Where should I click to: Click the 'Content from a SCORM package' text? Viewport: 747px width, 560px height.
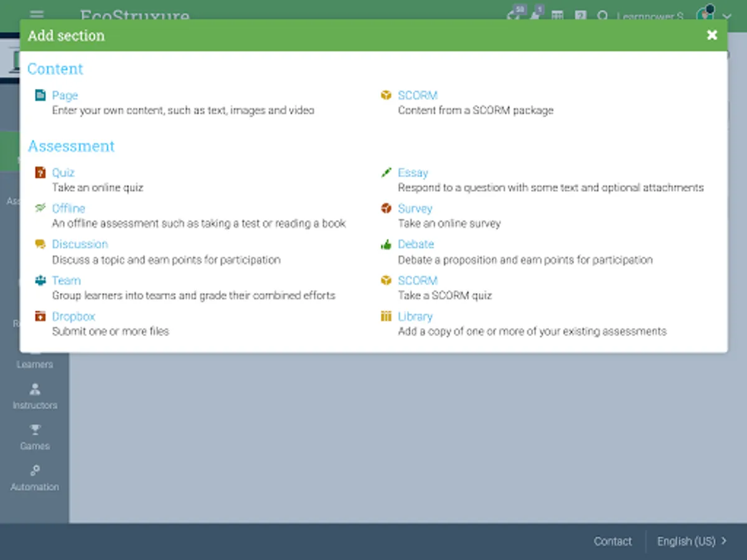(x=476, y=111)
